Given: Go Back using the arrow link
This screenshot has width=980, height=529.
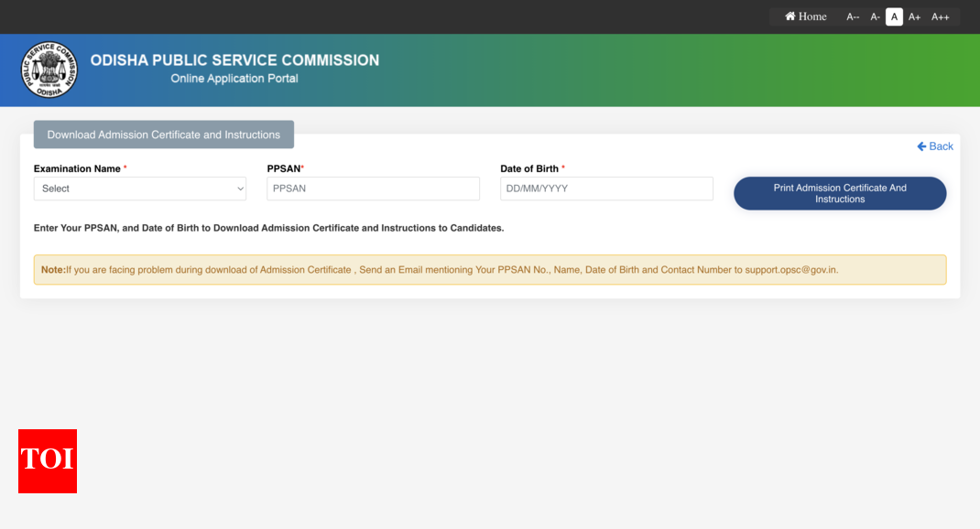Looking at the screenshot, I should pos(935,146).
